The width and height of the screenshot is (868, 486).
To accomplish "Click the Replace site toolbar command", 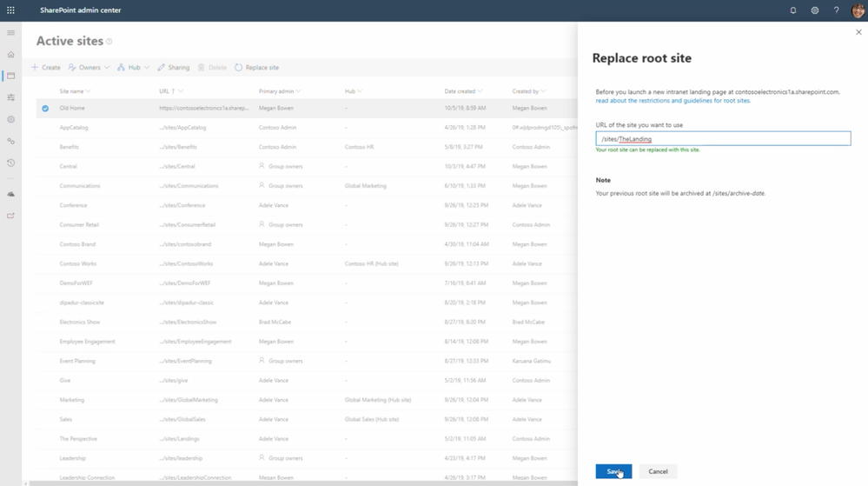I will click(257, 68).
